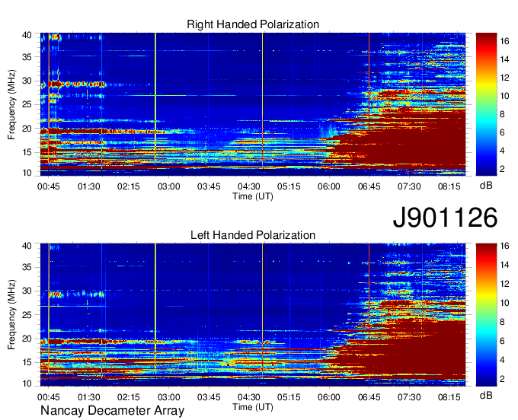Click the 12 dB tick on the upper colorbar

[504, 78]
